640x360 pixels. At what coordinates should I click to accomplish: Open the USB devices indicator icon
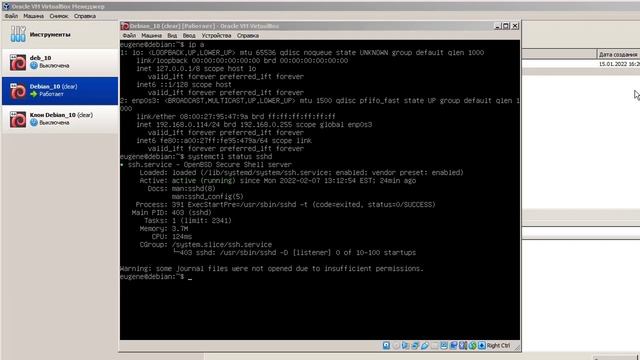[425, 345]
